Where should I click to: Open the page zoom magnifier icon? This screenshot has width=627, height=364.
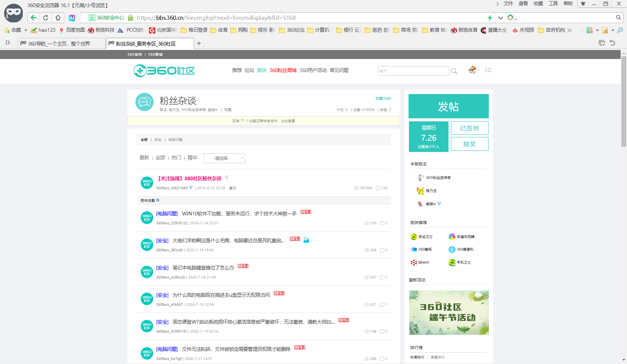coord(620,30)
